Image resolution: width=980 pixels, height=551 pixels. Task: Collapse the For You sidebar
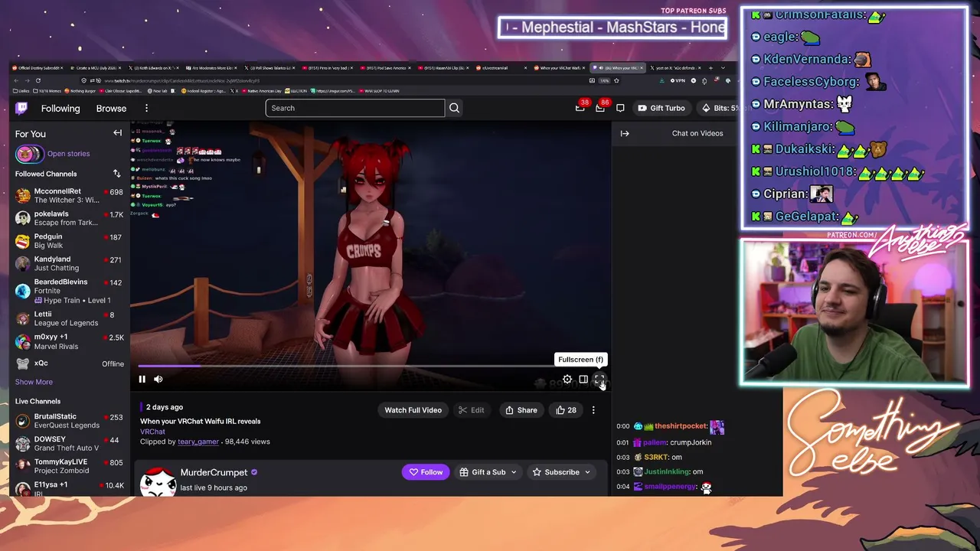click(117, 133)
